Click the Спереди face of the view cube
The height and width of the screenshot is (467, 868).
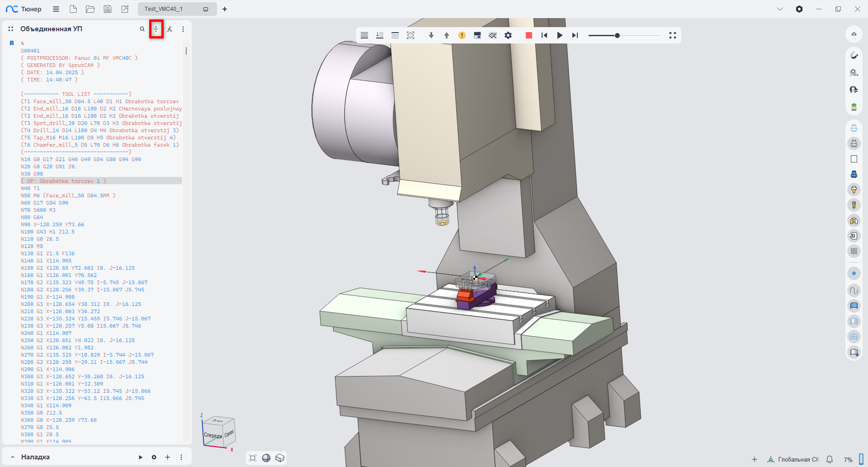[212, 435]
